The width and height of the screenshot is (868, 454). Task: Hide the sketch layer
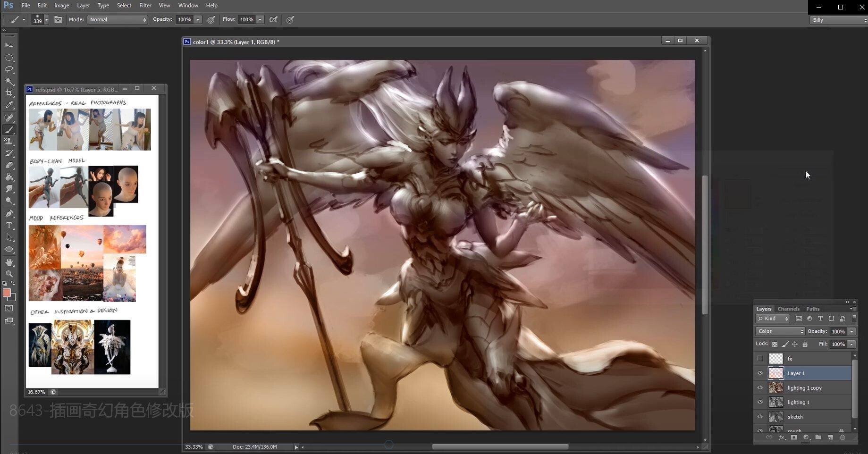pos(760,417)
